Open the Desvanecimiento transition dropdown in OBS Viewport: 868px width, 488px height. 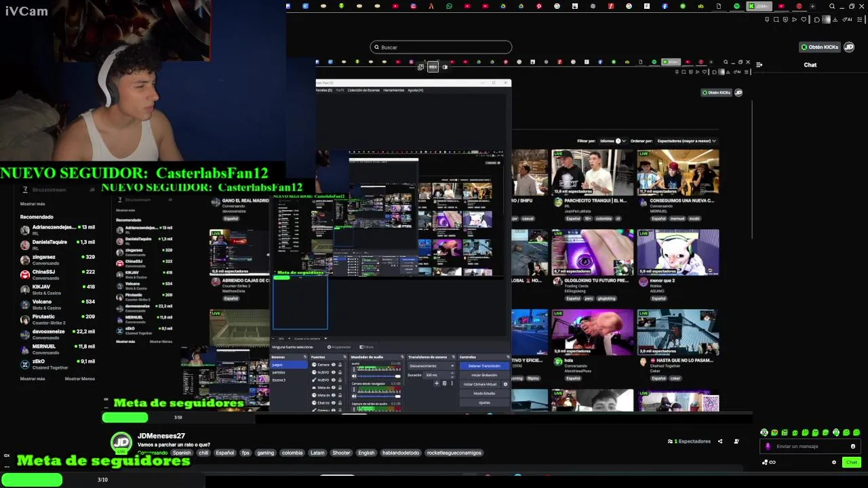point(431,366)
